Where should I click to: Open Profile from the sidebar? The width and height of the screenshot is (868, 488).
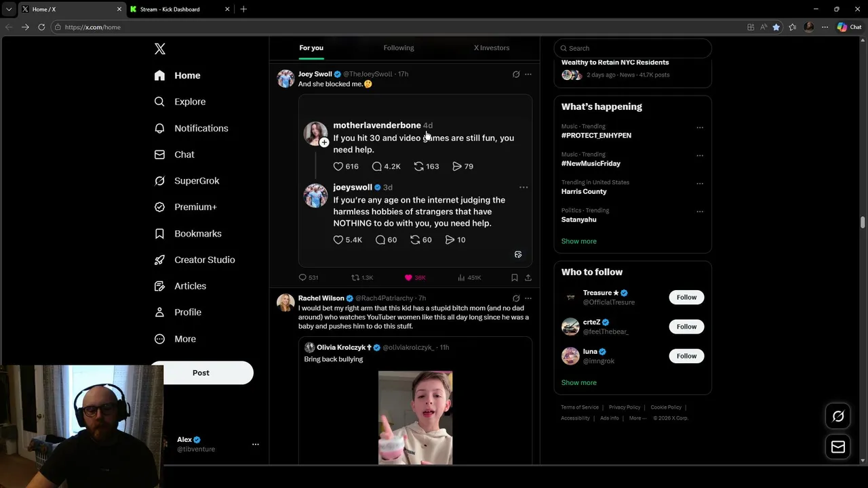coord(178,312)
